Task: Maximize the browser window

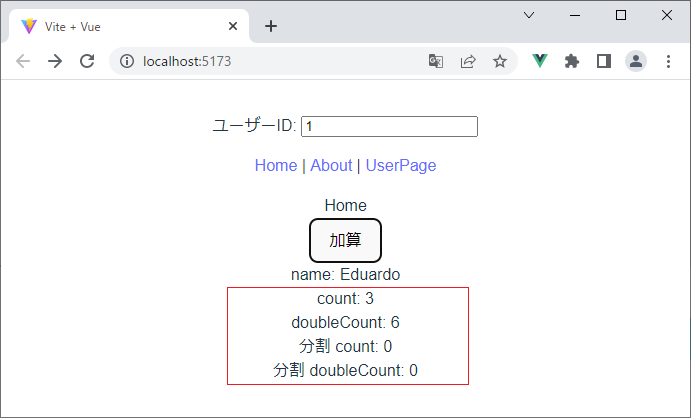Action: [621, 15]
